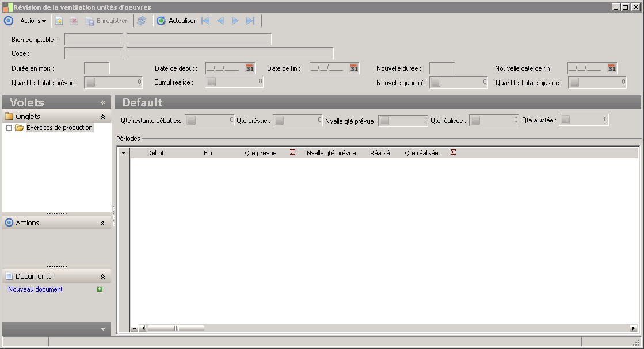644x349 pixels.
Task: Maximize the Révision de la ventilation window
Action: click(625, 7)
